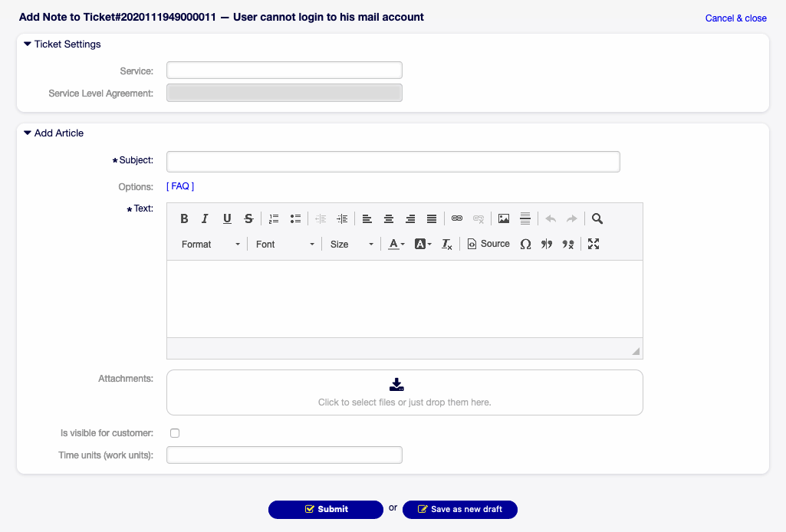Enable the Is visible for customer checkbox
786x532 pixels.
(174, 432)
